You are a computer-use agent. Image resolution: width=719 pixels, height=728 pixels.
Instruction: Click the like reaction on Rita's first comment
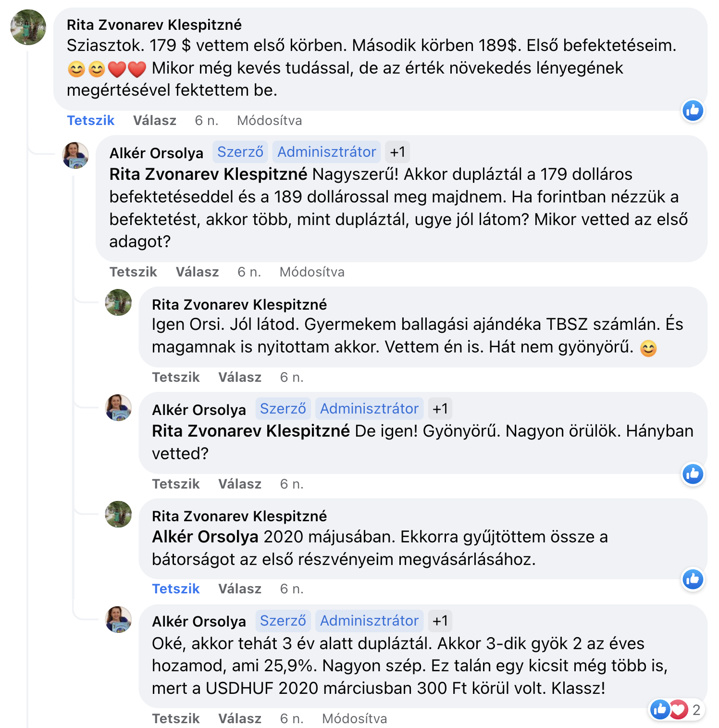point(693,111)
